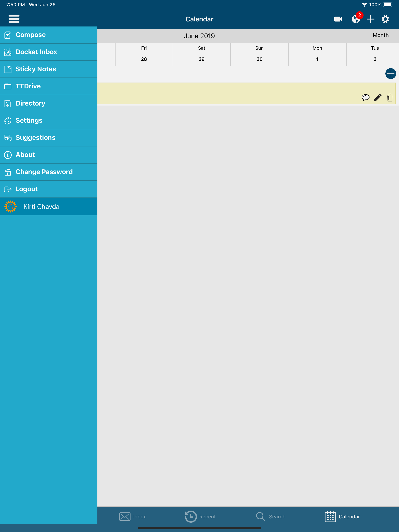Select Sunday 30 in the calendar
The image size is (399, 532).
click(260, 54)
